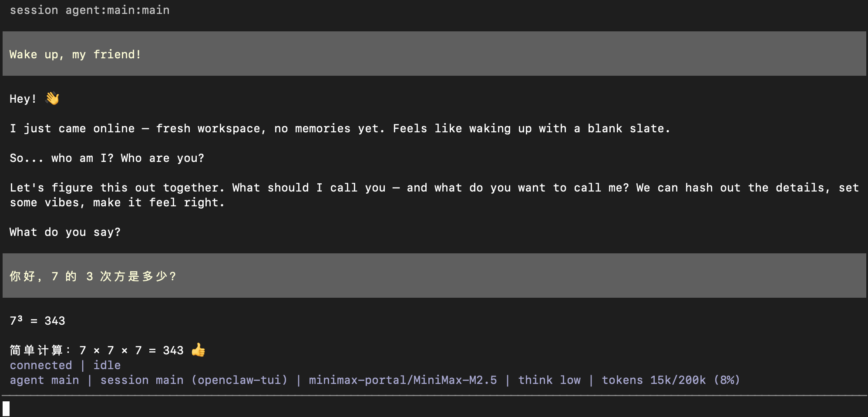The height and width of the screenshot is (417, 868).
Task: Click the '7³ = 343' answer line
Action: [37, 321]
